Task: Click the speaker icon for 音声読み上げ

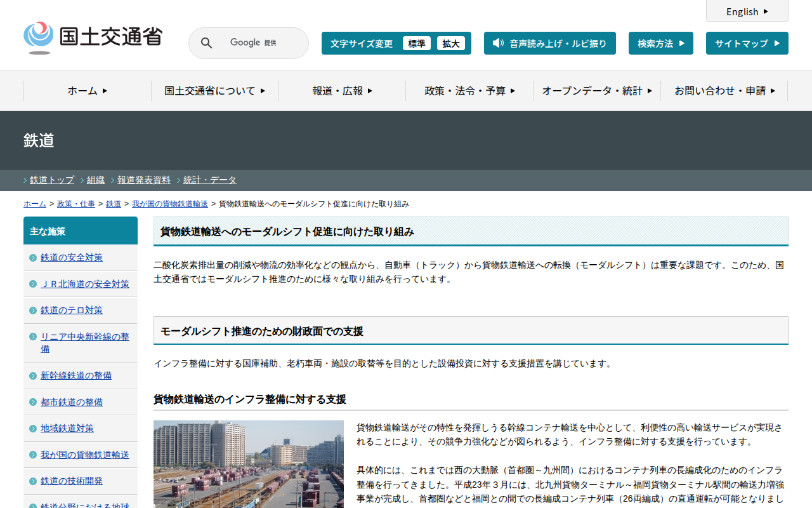Action: (x=498, y=43)
